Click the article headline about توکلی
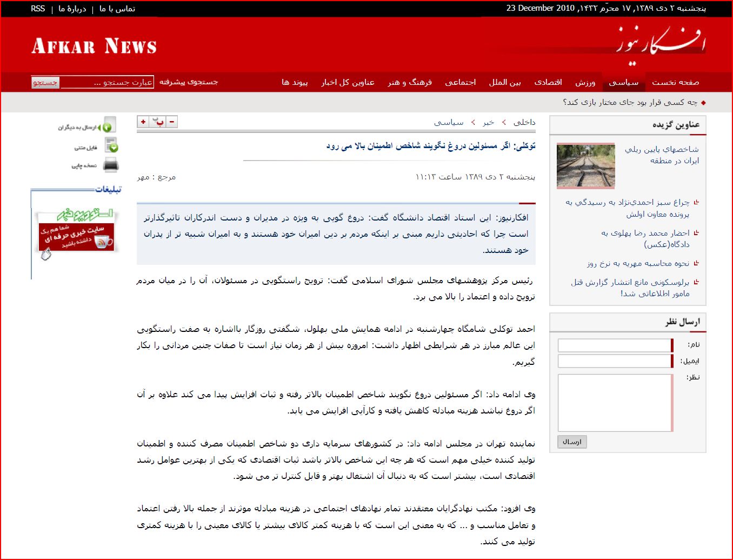Image resolution: width=733 pixels, height=560 pixels. point(431,146)
